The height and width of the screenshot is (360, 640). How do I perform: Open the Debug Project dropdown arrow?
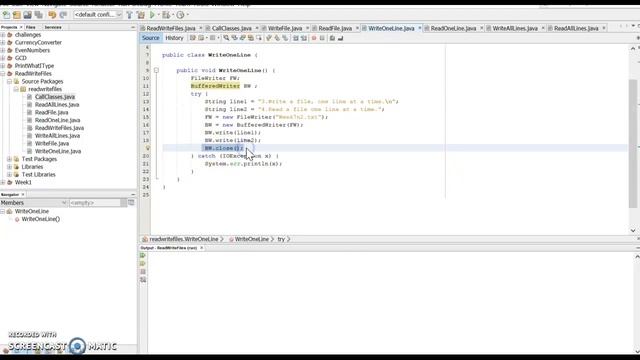pyautogui.click(x=173, y=15)
